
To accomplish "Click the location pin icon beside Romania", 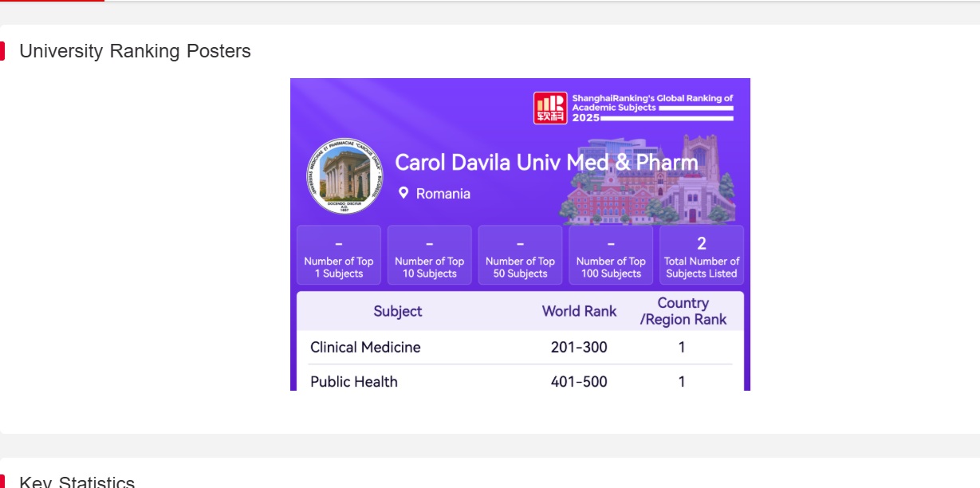I will 403,193.
